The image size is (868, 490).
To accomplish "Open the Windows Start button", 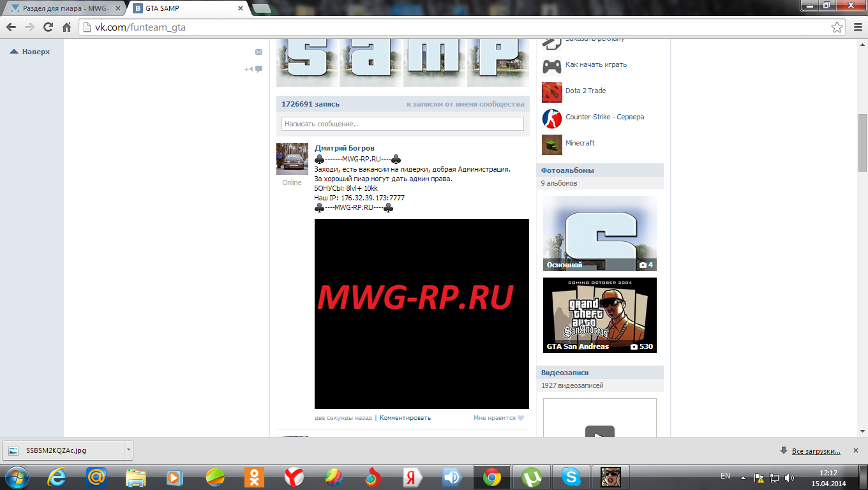I will pyautogui.click(x=17, y=477).
